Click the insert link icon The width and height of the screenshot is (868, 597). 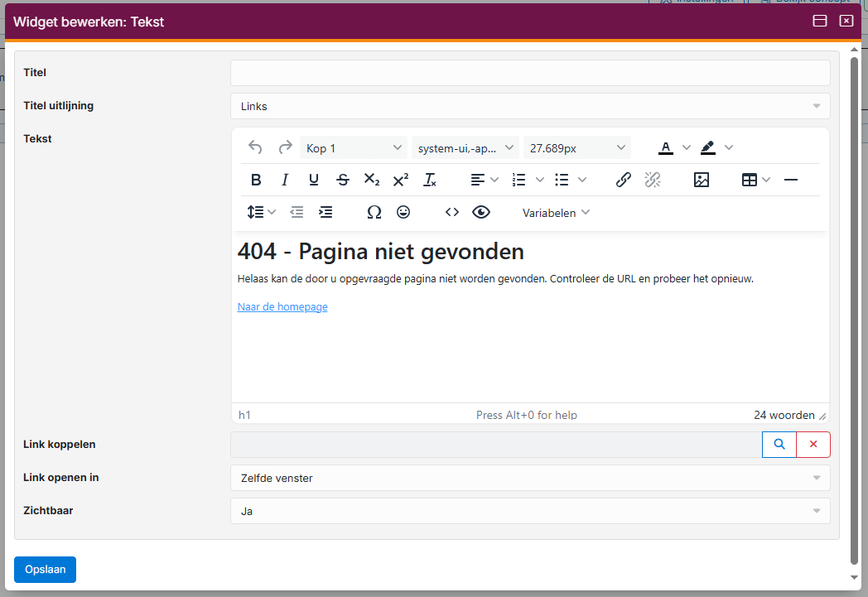click(624, 180)
